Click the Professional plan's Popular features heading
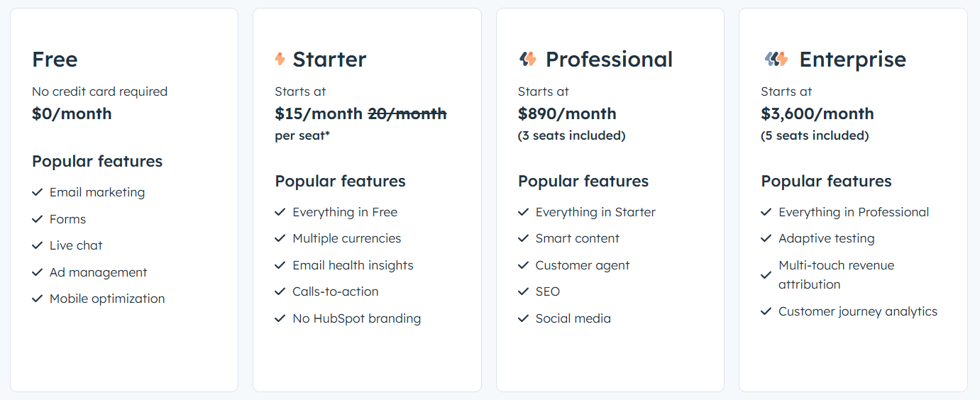The image size is (980, 400). tap(583, 181)
